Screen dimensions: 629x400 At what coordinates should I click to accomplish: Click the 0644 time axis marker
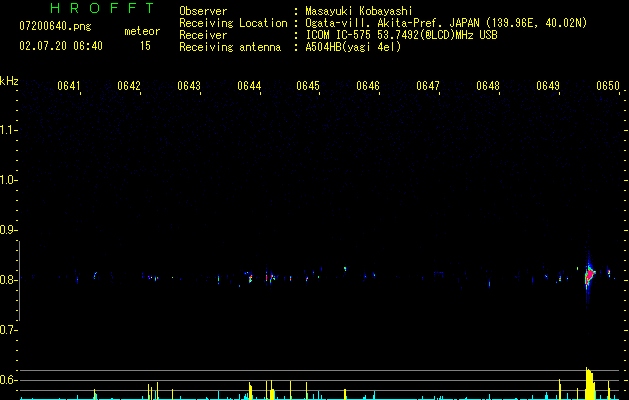point(249,86)
